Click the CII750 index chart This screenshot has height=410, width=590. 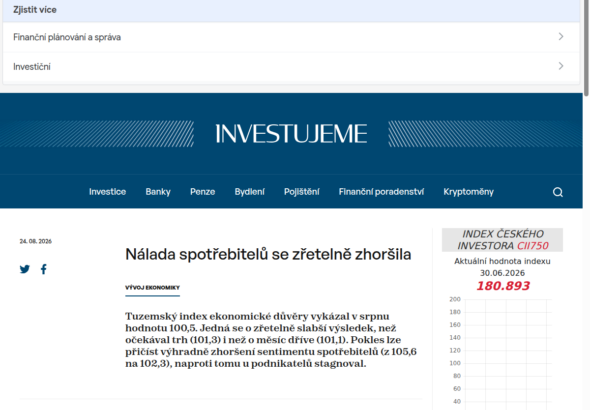click(x=502, y=353)
